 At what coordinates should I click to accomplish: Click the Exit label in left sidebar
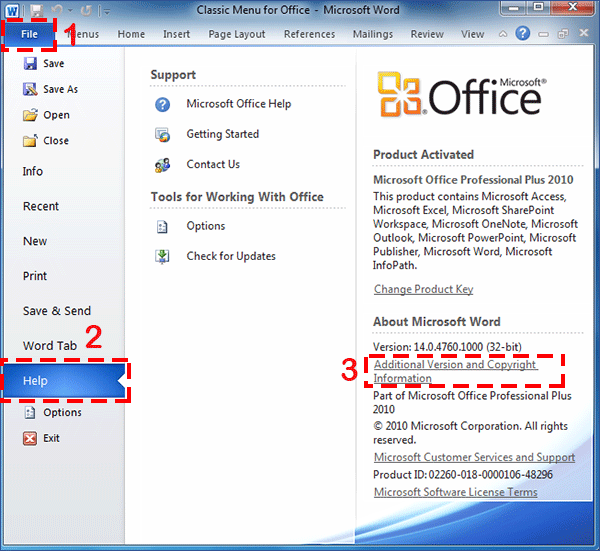pyautogui.click(x=51, y=438)
